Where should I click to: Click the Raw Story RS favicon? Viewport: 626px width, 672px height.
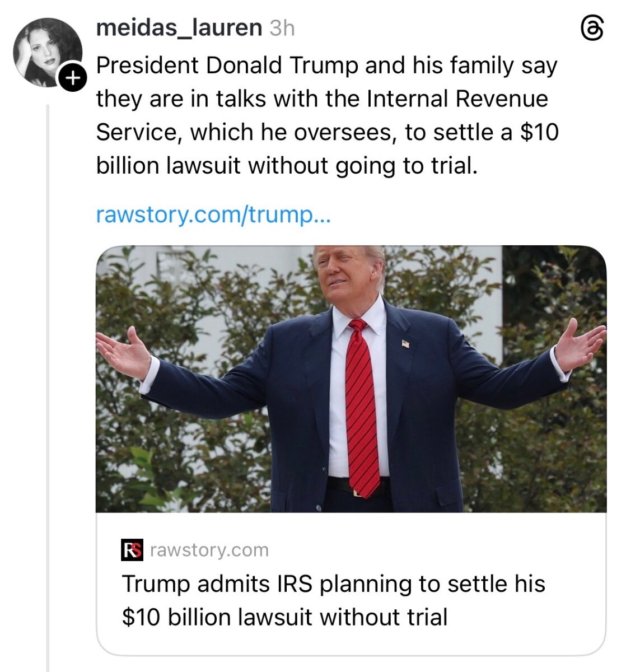(x=133, y=550)
